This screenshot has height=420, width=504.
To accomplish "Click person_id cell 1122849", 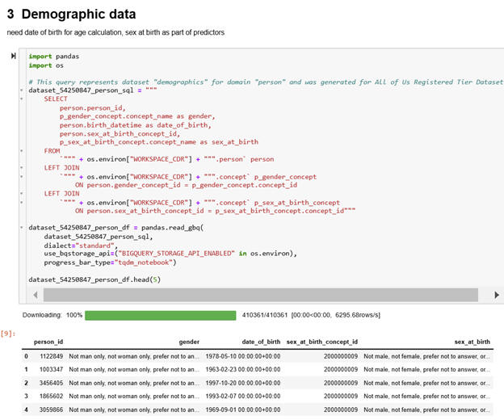I will pos(51,356).
